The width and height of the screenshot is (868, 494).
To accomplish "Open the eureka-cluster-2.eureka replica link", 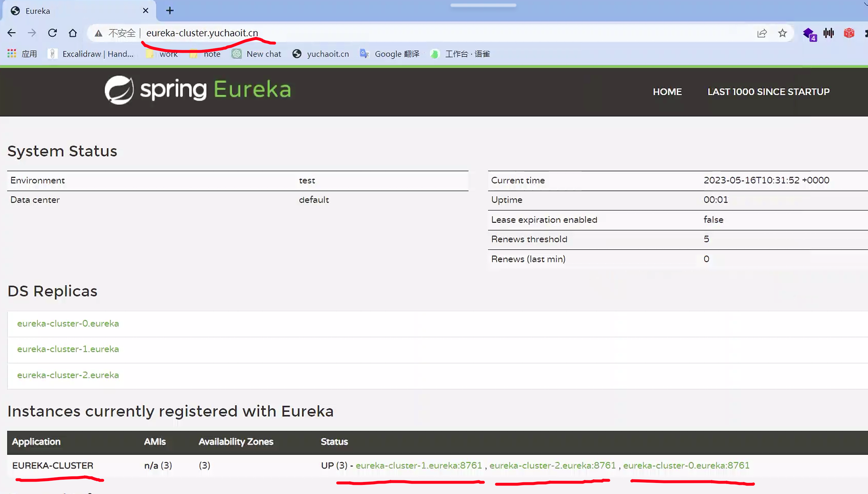I will click(68, 375).
